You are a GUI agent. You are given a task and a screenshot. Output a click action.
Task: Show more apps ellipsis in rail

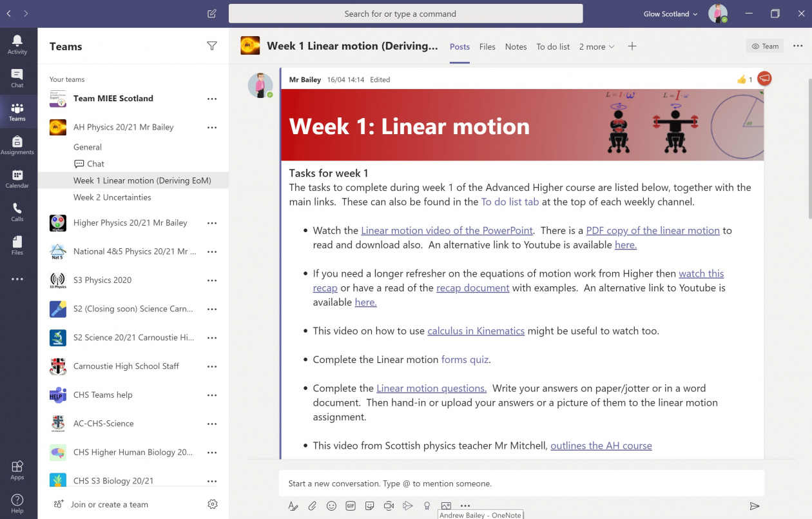point(17,279)
